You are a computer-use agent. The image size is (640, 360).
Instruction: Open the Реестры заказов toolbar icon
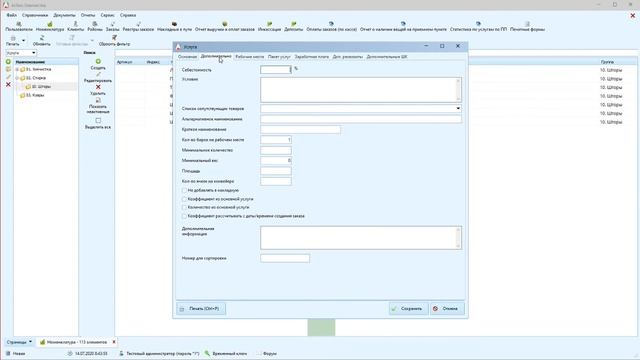click(x=138, y=24)
